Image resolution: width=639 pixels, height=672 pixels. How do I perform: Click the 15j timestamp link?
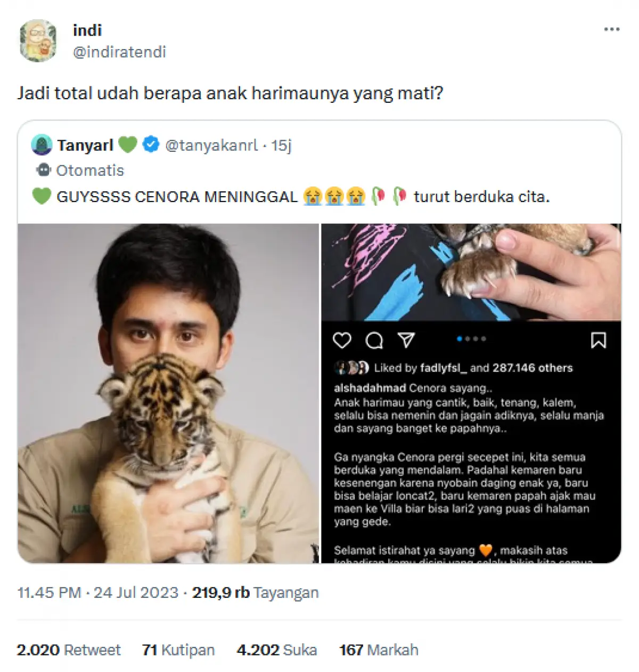click(282, 144)
